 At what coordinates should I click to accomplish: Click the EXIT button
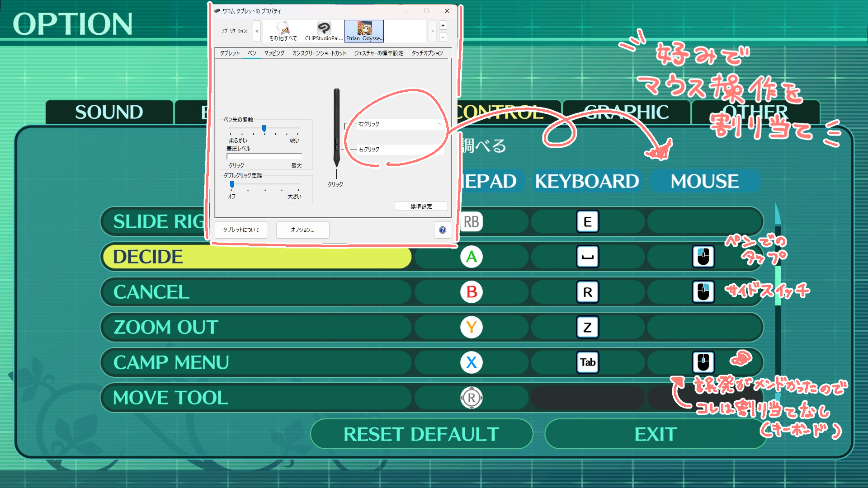pyautogui.click(x=656, y=434)
